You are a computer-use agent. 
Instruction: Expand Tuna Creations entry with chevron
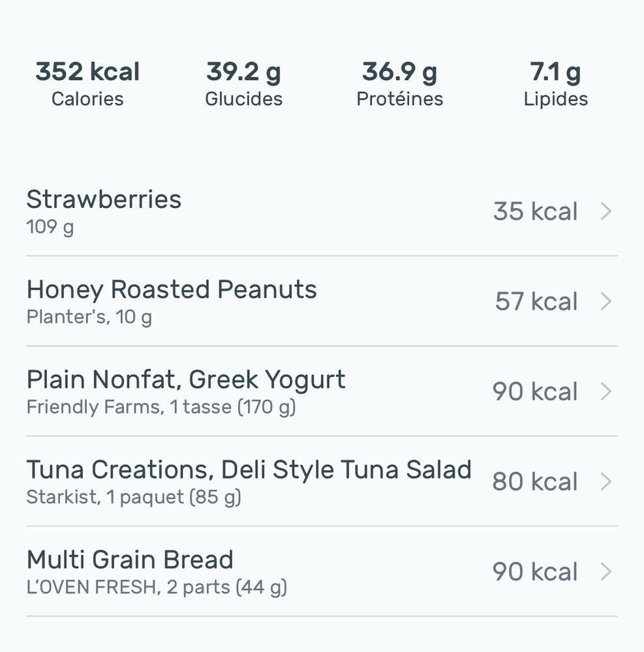[x=606, y=481]
